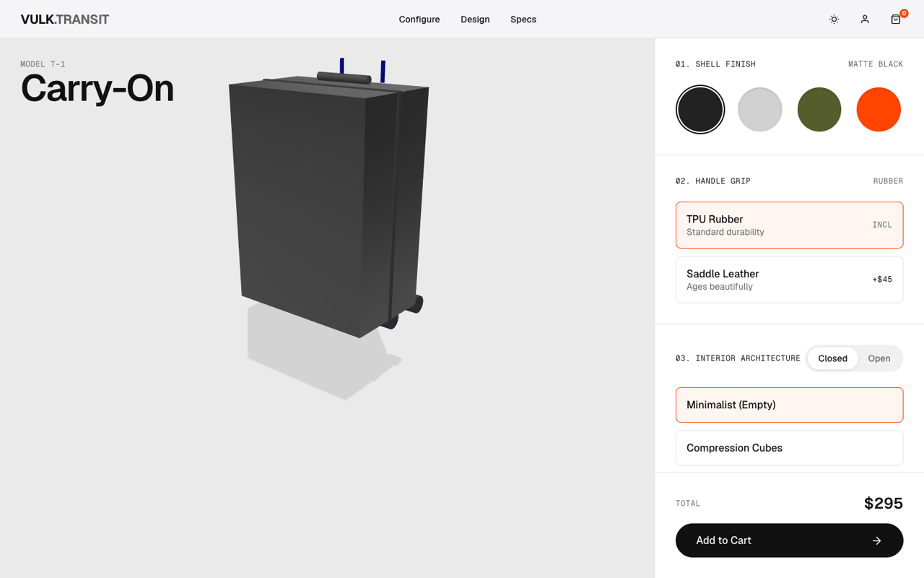
Task: Click the +$45 price on Saddle Leather
Action: tap(882, 280)
